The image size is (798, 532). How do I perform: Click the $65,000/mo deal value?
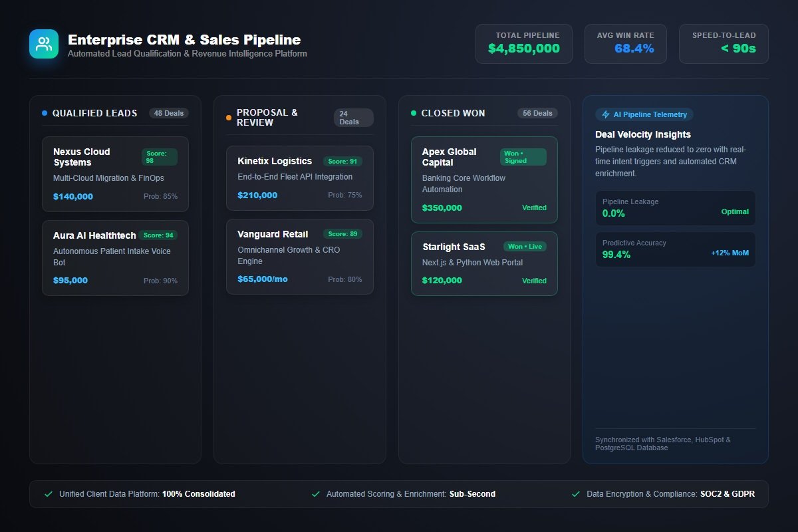click(263, 279)
